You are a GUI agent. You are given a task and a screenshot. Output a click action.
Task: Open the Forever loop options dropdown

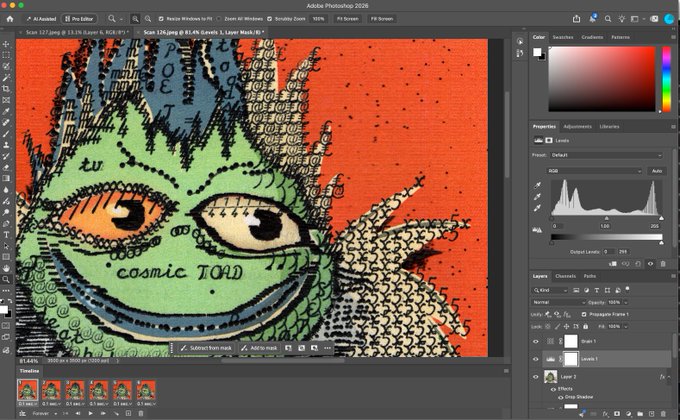tap(45, 413)
